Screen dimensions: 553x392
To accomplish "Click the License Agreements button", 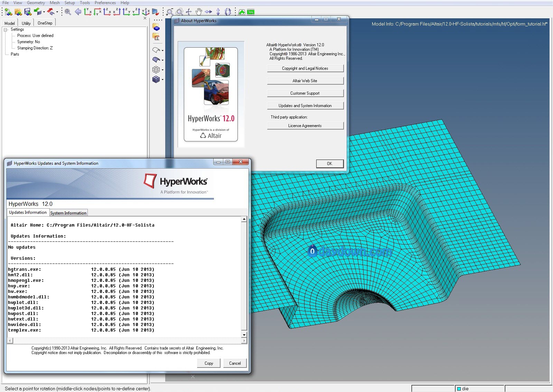I will tap(305, 126).
